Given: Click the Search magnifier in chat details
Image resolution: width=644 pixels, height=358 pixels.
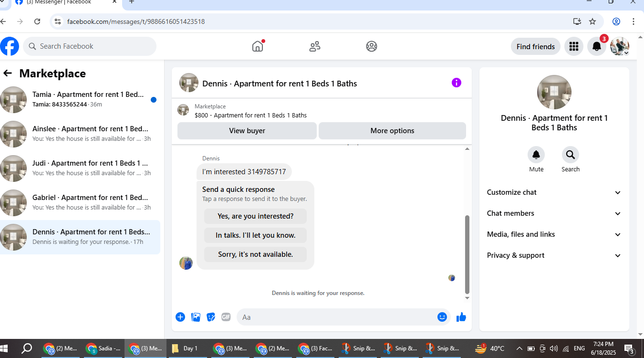Looking at the screenshot, I should click(x=571, y=155).
